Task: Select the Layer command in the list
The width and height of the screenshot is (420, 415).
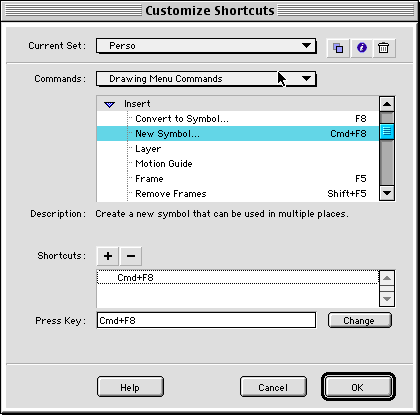Action: coord(238,149)
